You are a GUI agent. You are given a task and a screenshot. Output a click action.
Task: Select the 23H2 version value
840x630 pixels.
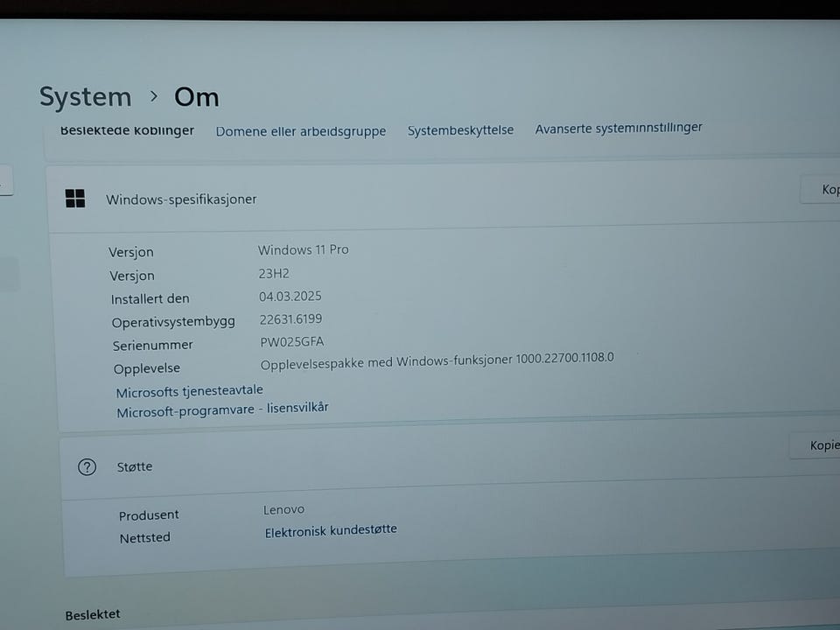[x=274, y=274]
